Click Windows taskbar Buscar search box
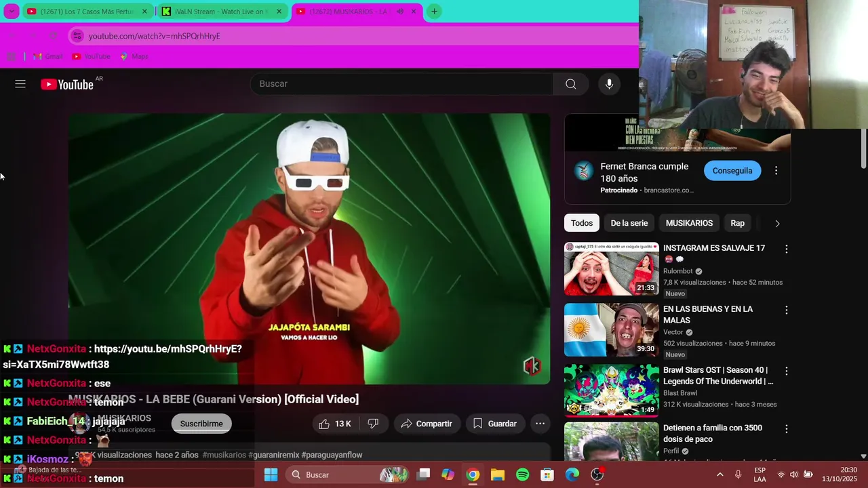Viewport: 868px width, 488px height. tap(347, 474)
